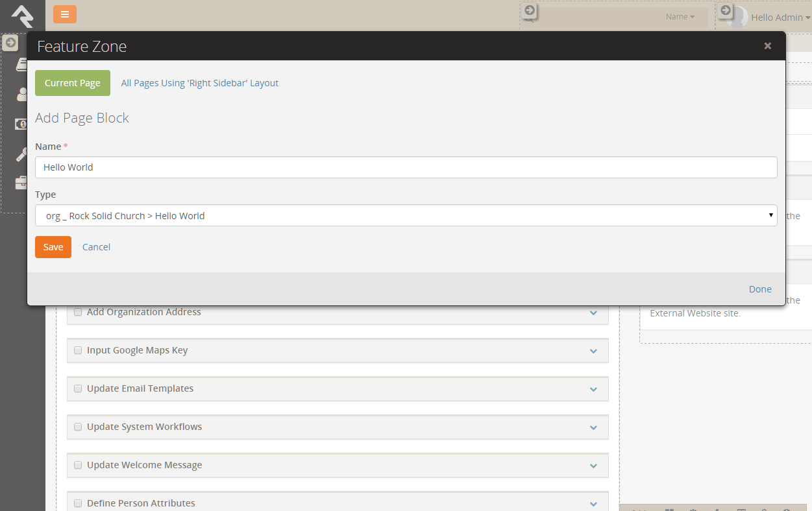Open the Hello Admin user dropdown
812x511 pixels.
click(x=776, y=18)
